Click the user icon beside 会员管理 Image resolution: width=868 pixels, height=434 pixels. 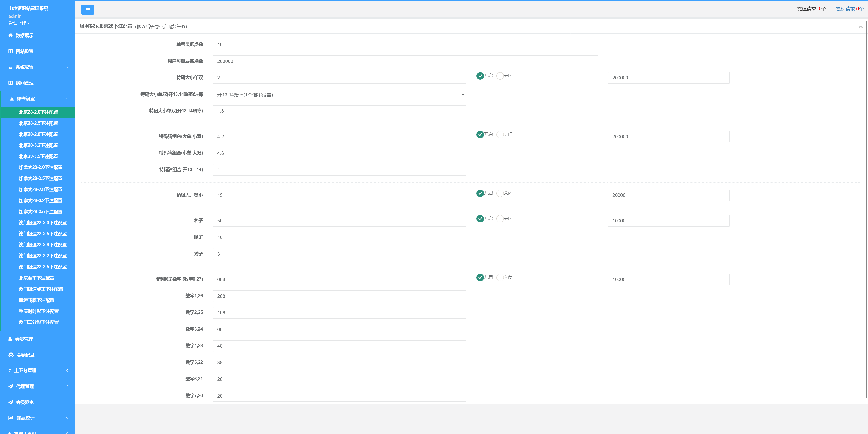click(x=10, y=339)
